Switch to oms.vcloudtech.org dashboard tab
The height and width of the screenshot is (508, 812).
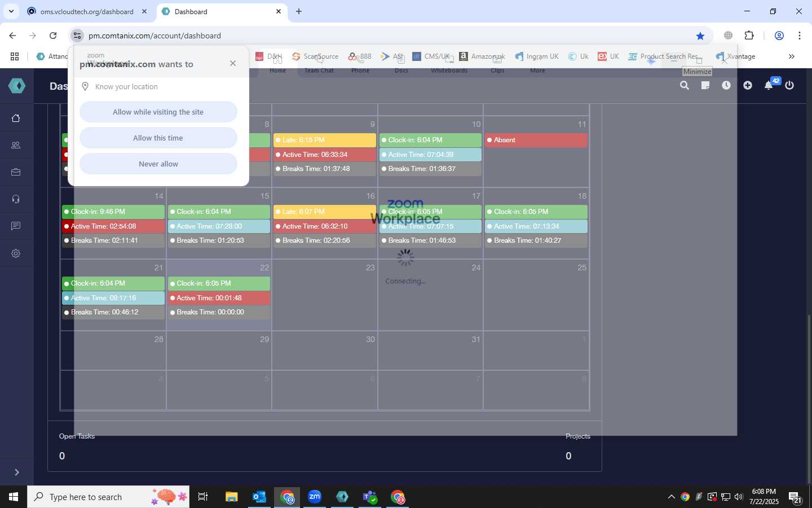click(x=87, y=11)
